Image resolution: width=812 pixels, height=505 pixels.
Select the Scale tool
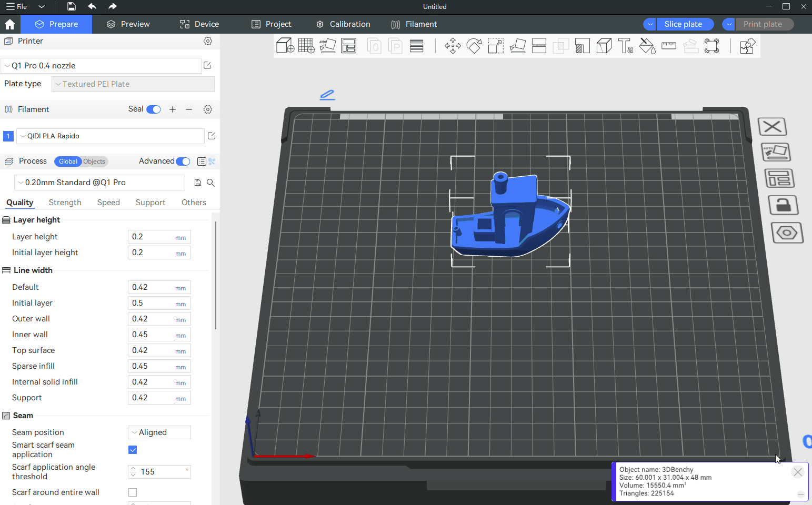496,46
